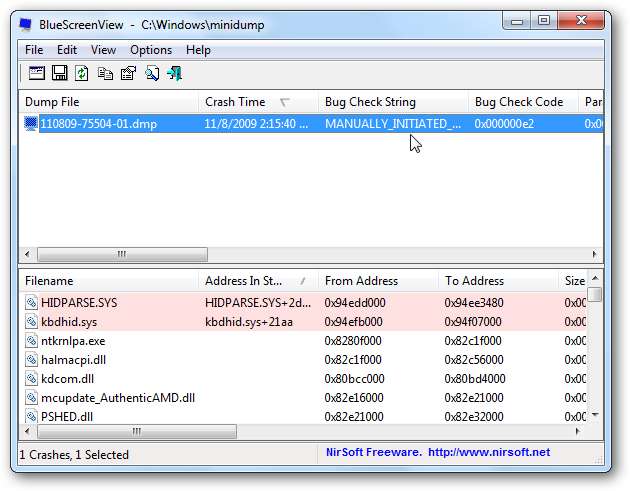The width and height of the screenshot is (630, 491).
Task: Click the Refresh toolbar icon
Action: tap(82, 73)
